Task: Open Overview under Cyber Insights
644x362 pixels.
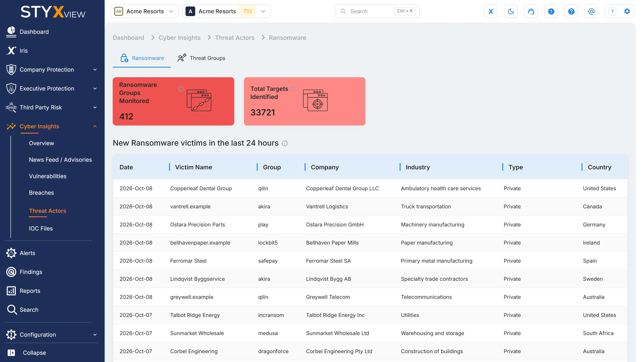Action: (41, 143)
